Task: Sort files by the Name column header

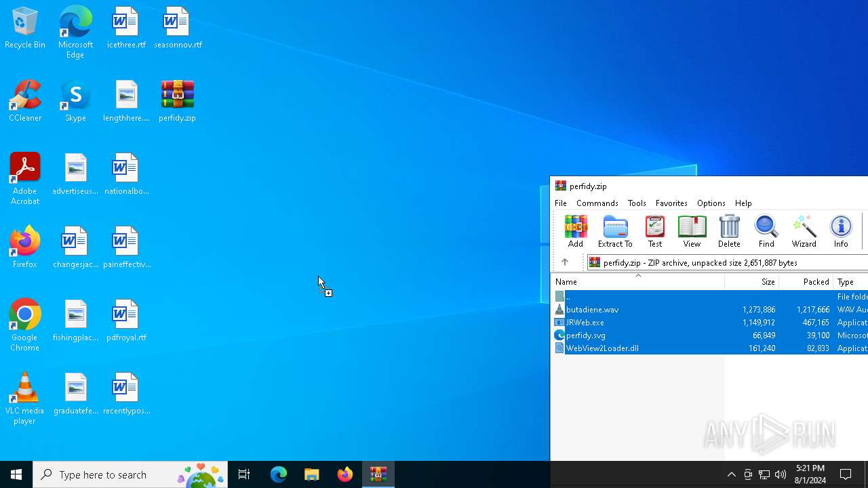Action: click(637, 282)
